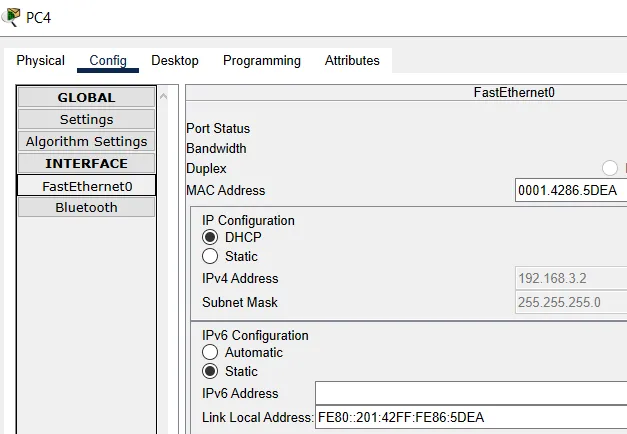The width and height of the screenshot is (627, 434).
Task: Switch to the Physical tab
Action: [40, 61]
